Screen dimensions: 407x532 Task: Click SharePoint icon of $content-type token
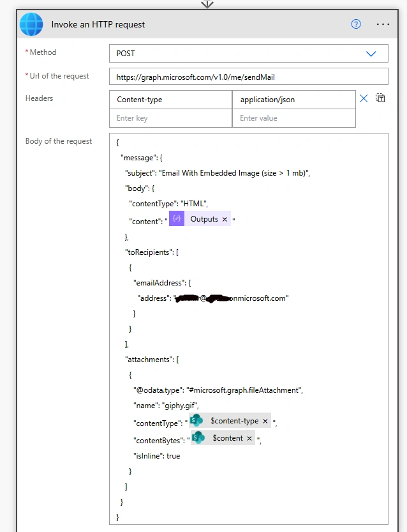pos(196,420)
